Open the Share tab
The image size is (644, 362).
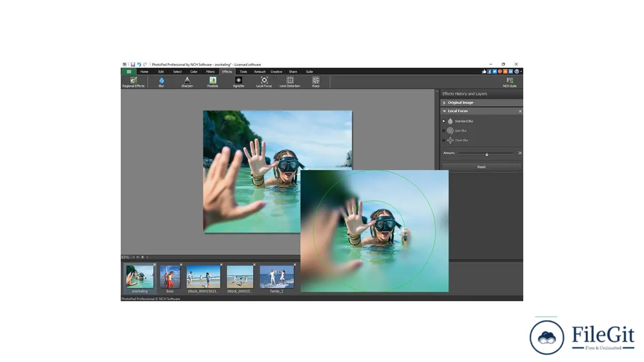coord(293,72)
